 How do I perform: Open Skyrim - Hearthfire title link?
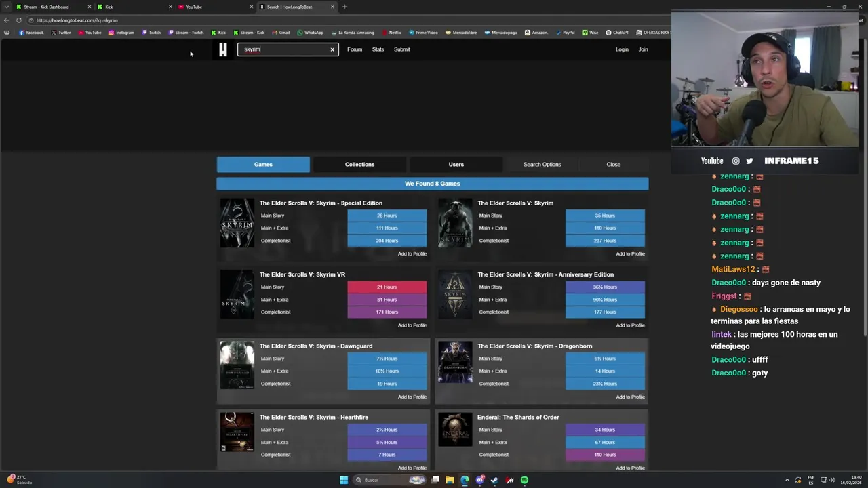point(314,417)
